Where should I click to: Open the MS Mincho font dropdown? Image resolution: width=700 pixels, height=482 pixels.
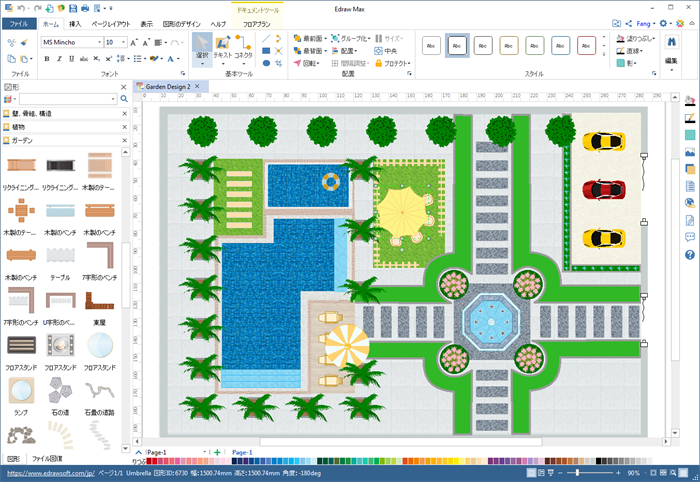98,43
